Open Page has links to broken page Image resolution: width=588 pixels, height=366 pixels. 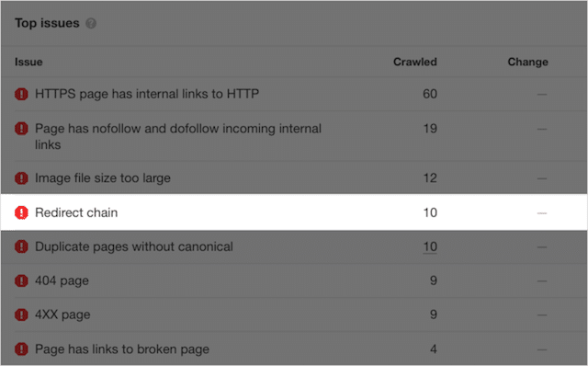click(x=122, y=349)
